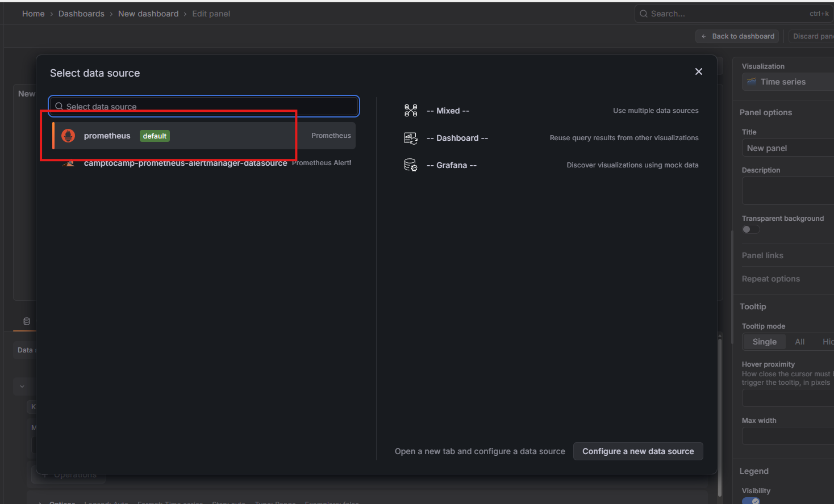Go back to the dashboard

pyautogui.click(x=737, y=36)
